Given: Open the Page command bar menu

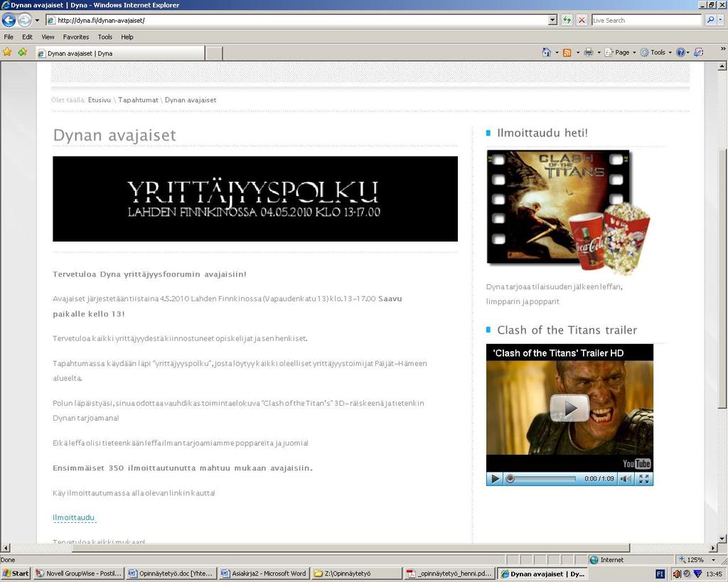Looking at the screenshot, I should pyautogui.click(x=620, y=53).
